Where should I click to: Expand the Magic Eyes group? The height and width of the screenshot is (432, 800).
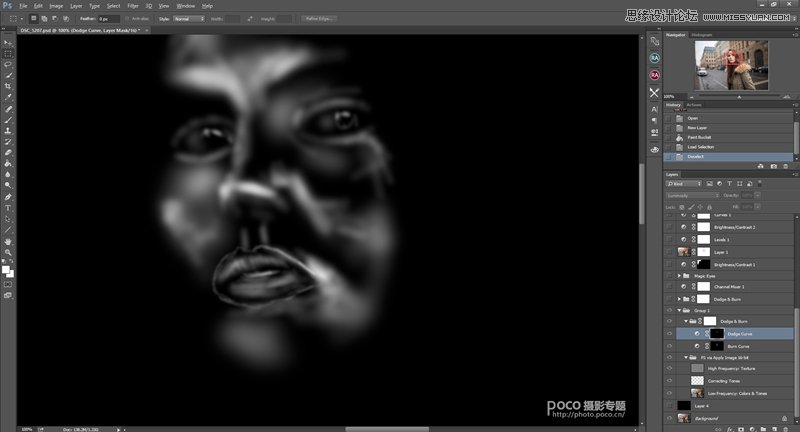(x=679, y=275)
